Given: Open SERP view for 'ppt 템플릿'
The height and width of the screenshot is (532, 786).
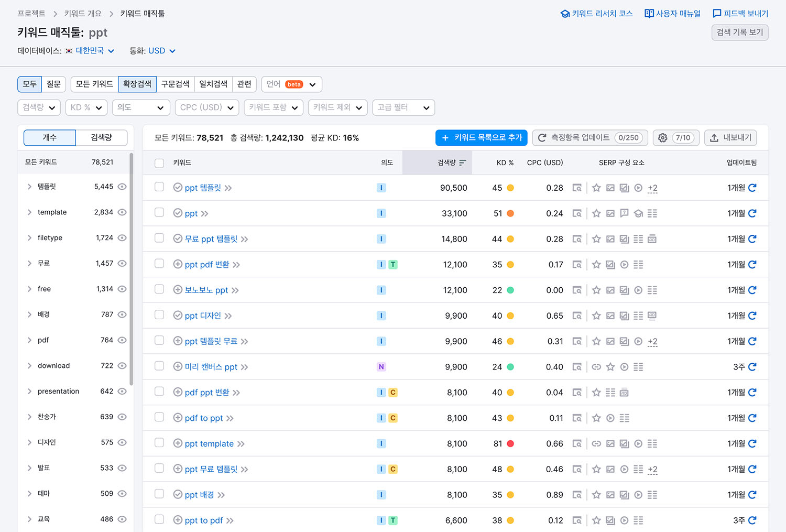Looking at the screenshot, I should tap(577, 188).
